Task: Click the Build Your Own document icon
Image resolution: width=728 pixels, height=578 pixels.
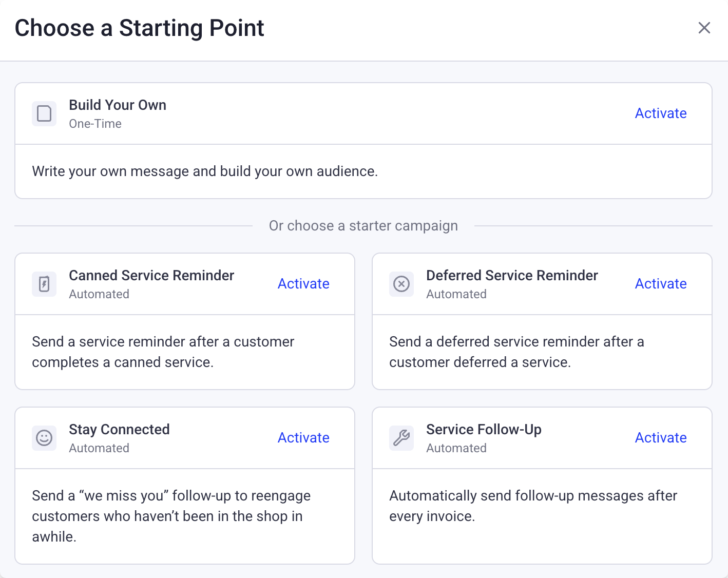Action: 44,113
